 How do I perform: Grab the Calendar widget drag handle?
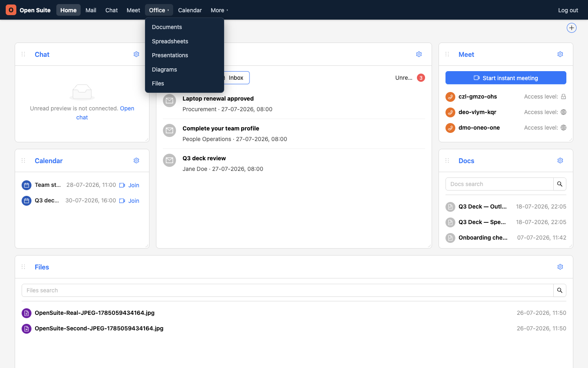23,161
